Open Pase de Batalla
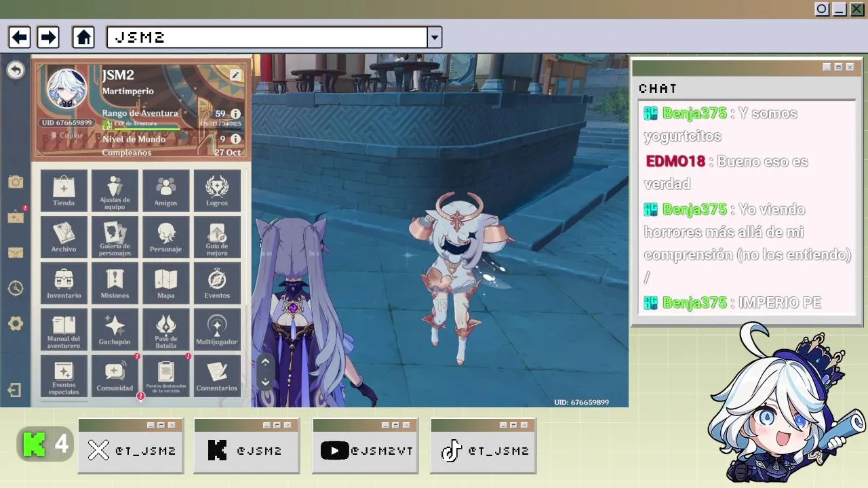868x488 pixels. click(x=165, y=329)
